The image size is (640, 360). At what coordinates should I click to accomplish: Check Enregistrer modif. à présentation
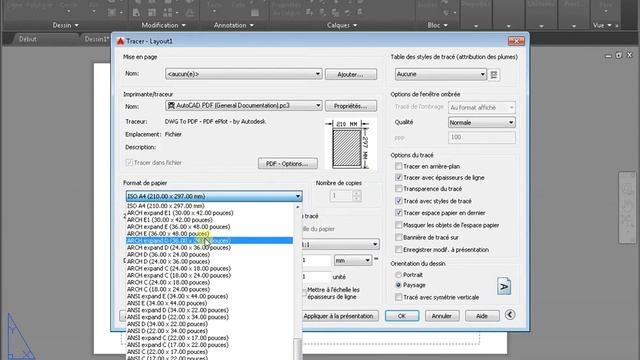pos(398,249)
